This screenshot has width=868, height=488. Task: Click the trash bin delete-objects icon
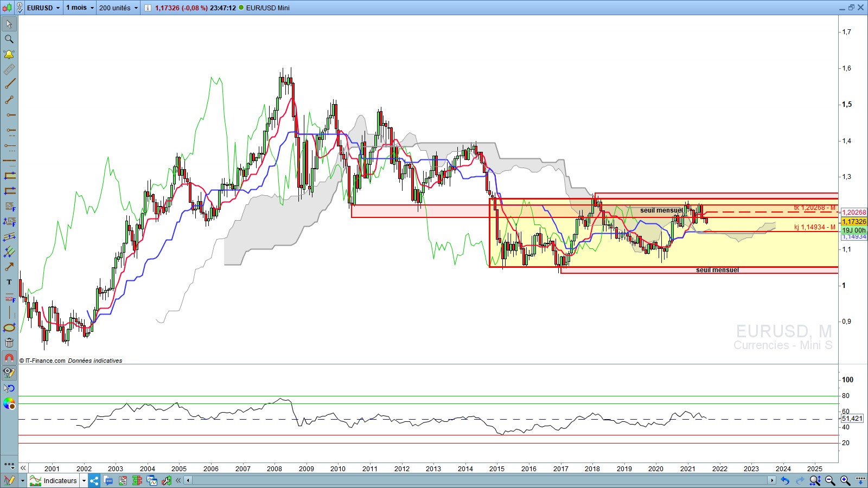click(x=9, y=343)
